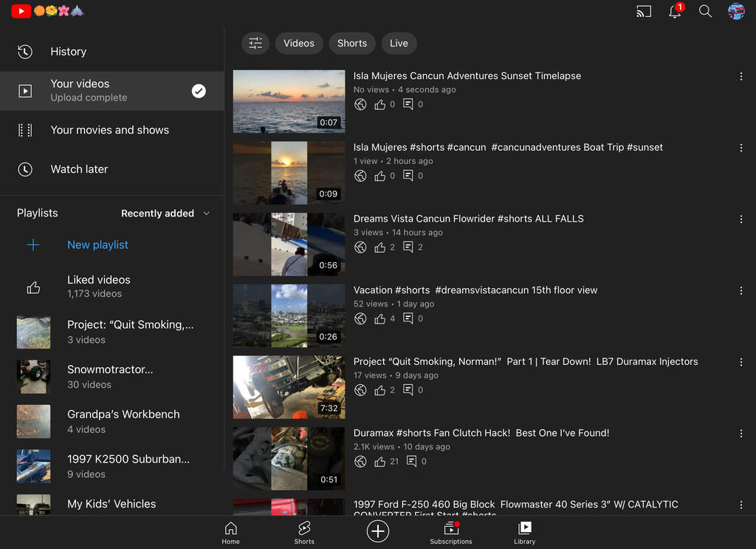Create a New playlist

[x=97, y=245]
